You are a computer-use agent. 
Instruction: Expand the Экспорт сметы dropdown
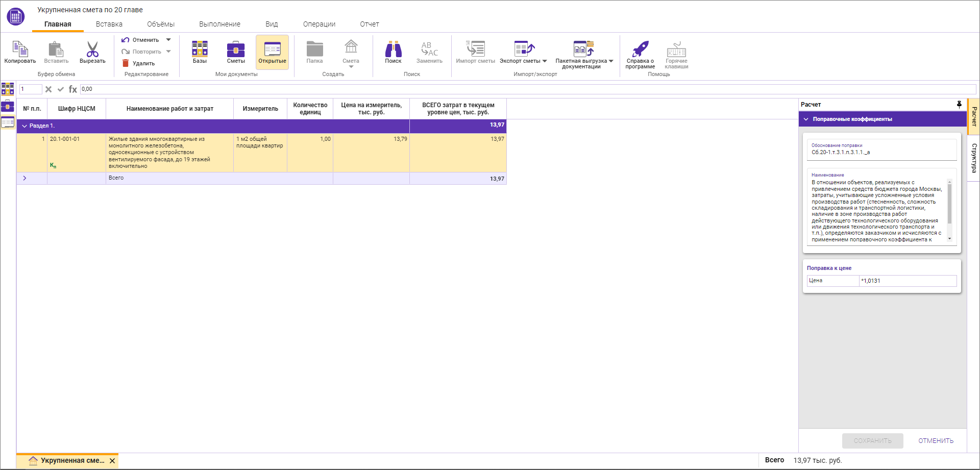[x=545, y=61]
